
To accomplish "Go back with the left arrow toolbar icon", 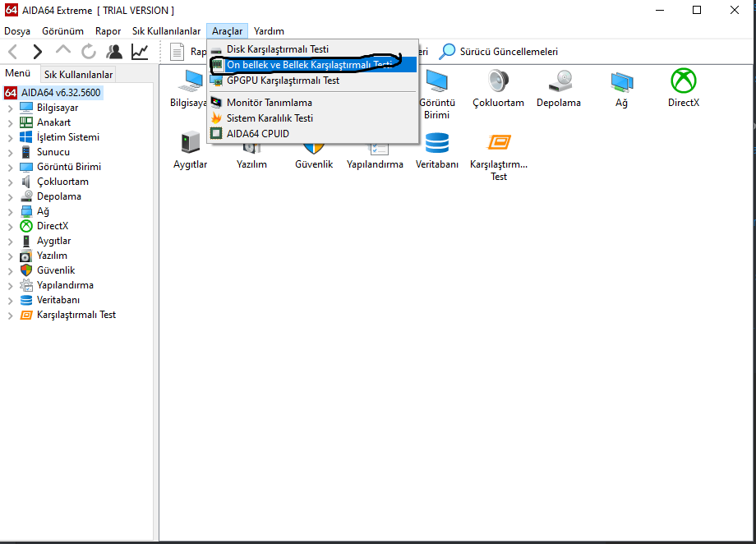I will click(x=13, y=52).
